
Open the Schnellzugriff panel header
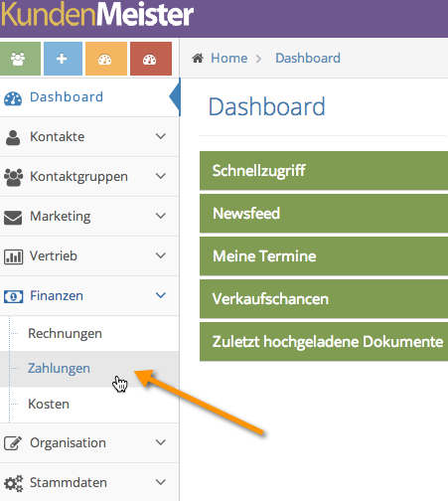(x=324, y=171)
